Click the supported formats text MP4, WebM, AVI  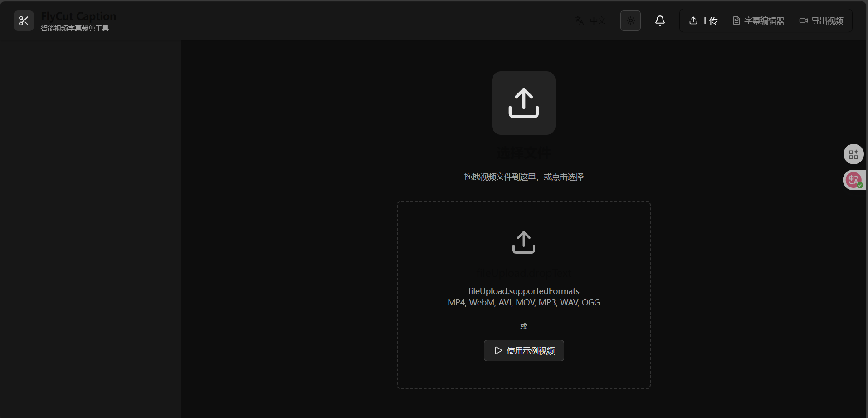(524, 302)
